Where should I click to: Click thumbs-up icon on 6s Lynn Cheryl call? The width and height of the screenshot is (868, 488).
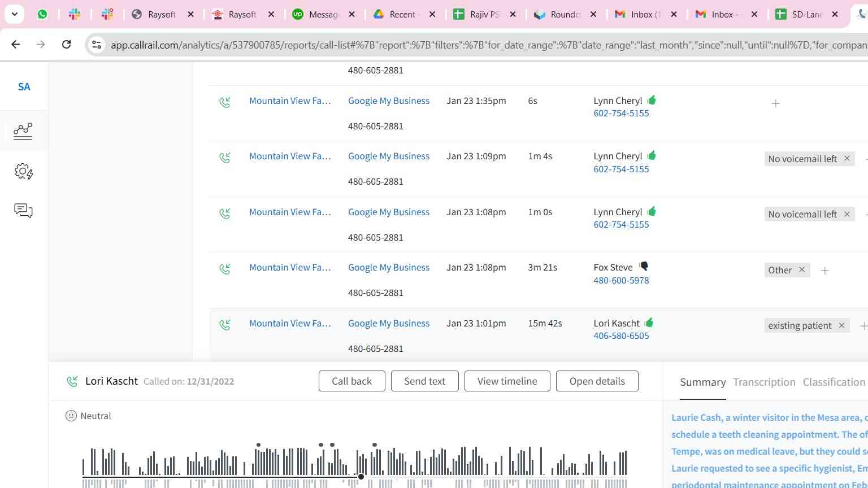652,100
